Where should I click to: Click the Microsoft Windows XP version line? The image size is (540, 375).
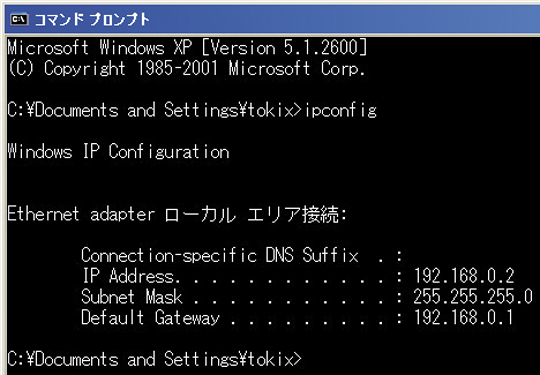[x=187, y=48]
